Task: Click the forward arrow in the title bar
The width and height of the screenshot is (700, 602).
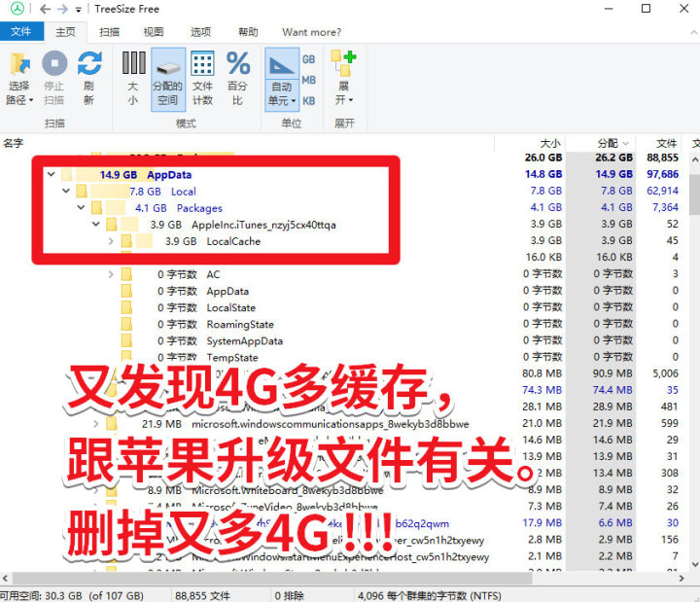Action: [62, 9]
